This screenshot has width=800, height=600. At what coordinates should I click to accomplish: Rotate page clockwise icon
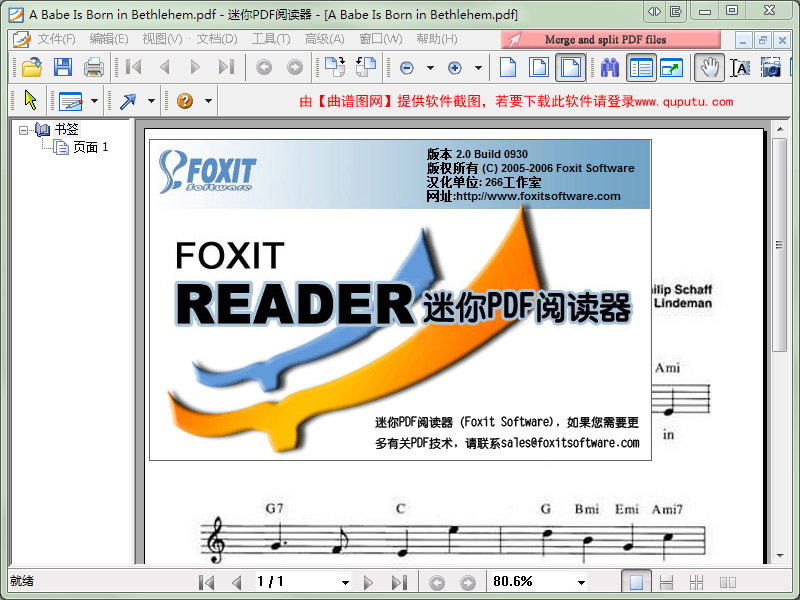335,67
